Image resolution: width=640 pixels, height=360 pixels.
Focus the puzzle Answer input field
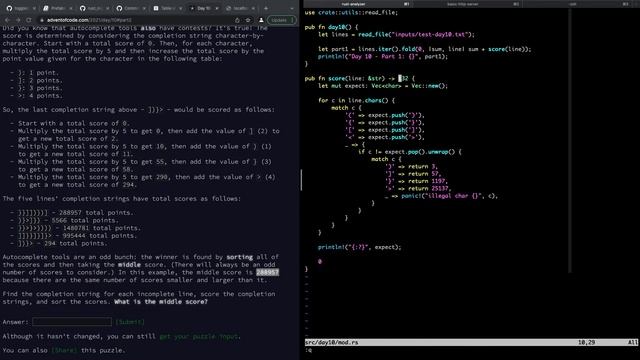tap(72, 322)
